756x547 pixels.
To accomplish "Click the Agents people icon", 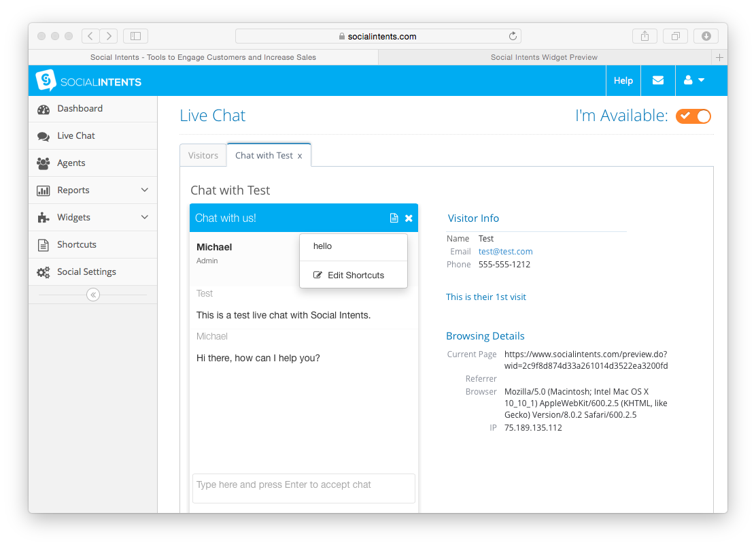I will 44,163.
